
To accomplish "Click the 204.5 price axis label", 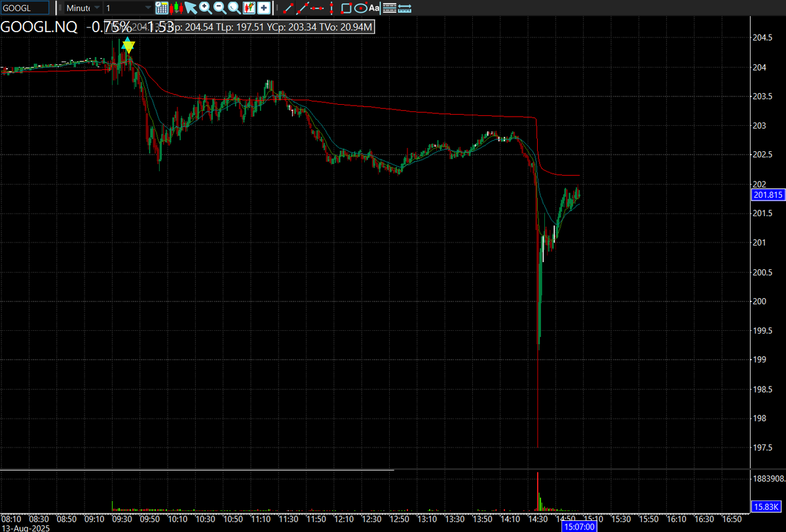I will [763, 38].
